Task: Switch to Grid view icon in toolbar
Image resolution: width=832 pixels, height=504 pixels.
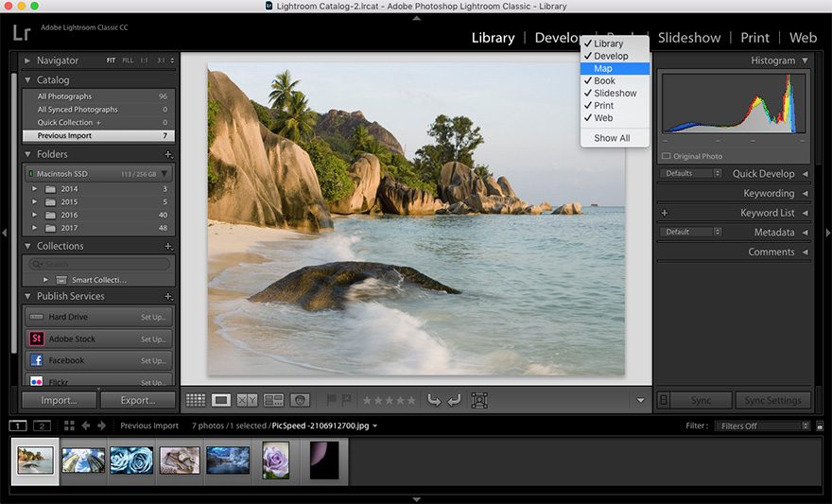Action: (196, 400)
